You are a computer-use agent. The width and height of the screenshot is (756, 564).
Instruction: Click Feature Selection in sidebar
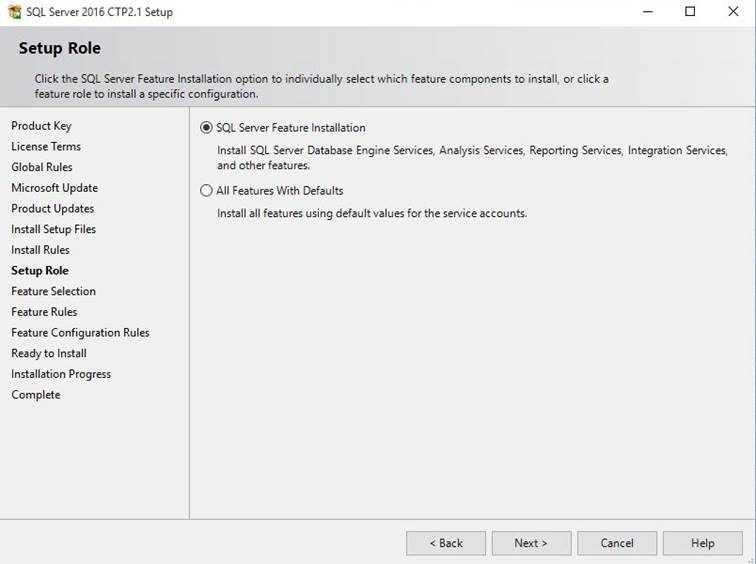(54, 292)
